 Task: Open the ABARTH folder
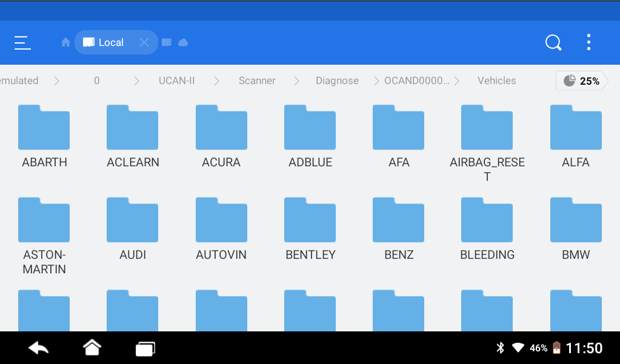click(x=44, y=137)
